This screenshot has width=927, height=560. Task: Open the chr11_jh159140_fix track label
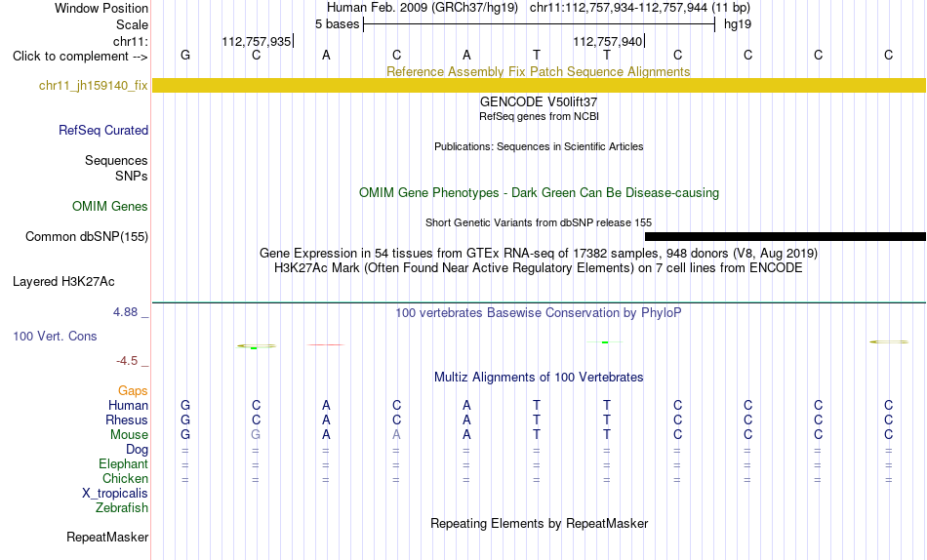tap(94, 85)
